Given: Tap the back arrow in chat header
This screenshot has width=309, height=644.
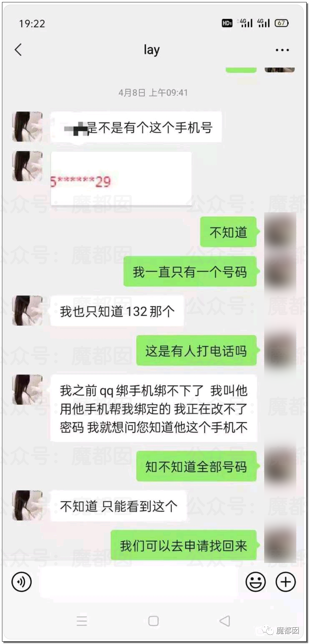Looking at the screenshot, I should [18, 50].
